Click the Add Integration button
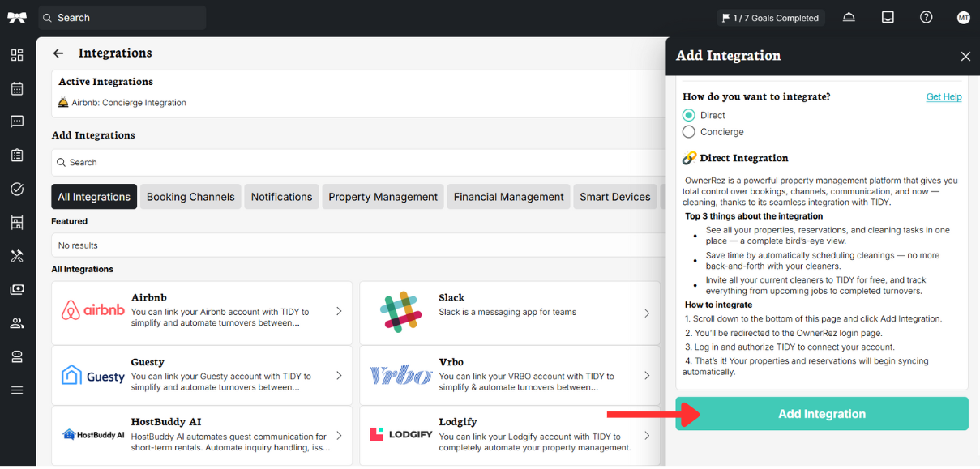The height and width of the screenshot is (469, 980). [822, 414]
